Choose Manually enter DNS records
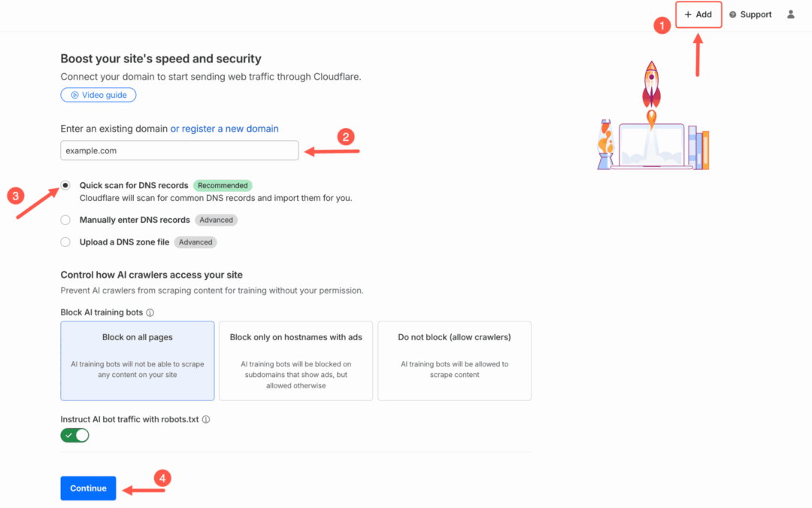The width and height of the screenshot is (812, 508). (x=65, y=220)
